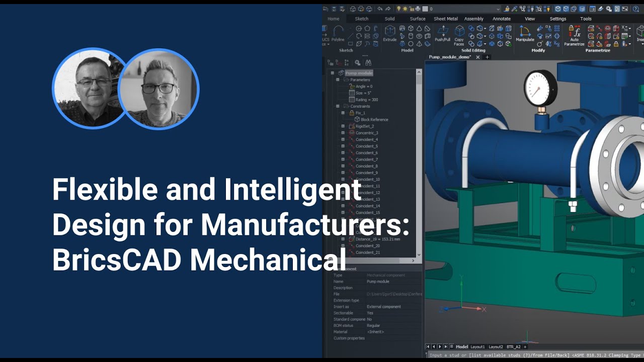Expand the Concentric_3 node

tap(343, 133)
